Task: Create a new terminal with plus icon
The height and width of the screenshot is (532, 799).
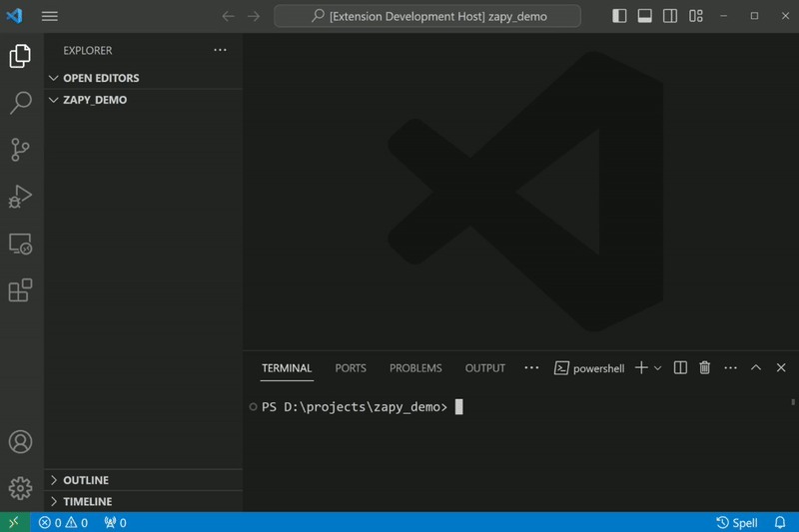Action: pos(641,367)
